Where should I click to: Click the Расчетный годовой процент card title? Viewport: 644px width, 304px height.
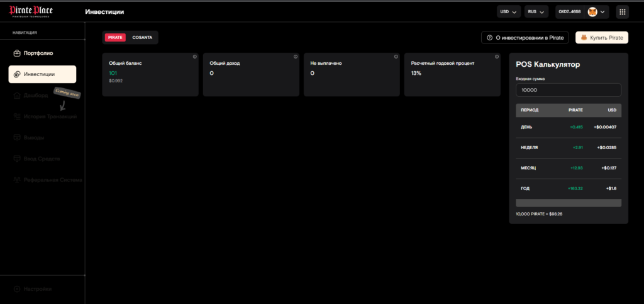coord(443,64)
